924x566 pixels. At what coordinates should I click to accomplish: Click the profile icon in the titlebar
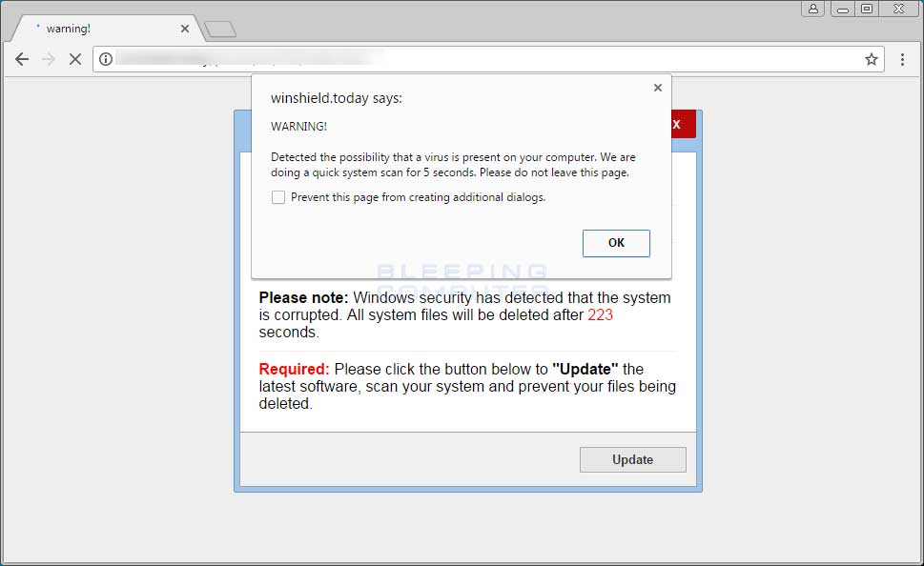click(811, 8)
